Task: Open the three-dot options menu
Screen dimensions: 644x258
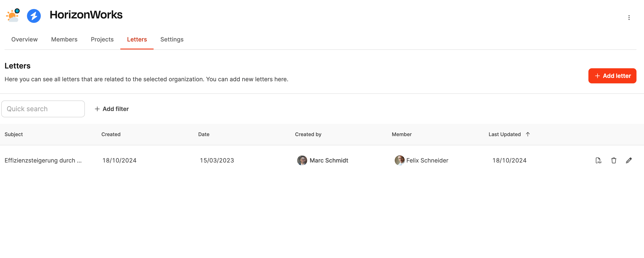Action: (x=629, y=18)
